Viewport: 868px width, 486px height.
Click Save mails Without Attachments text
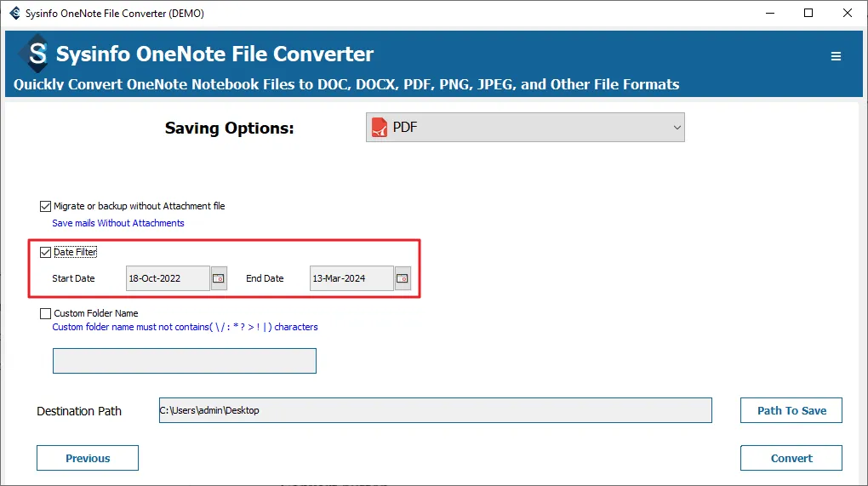tap(118, 223)
